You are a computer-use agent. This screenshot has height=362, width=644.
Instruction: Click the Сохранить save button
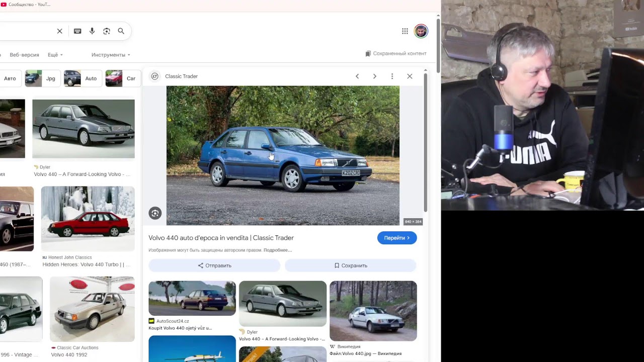pos(351,265)
